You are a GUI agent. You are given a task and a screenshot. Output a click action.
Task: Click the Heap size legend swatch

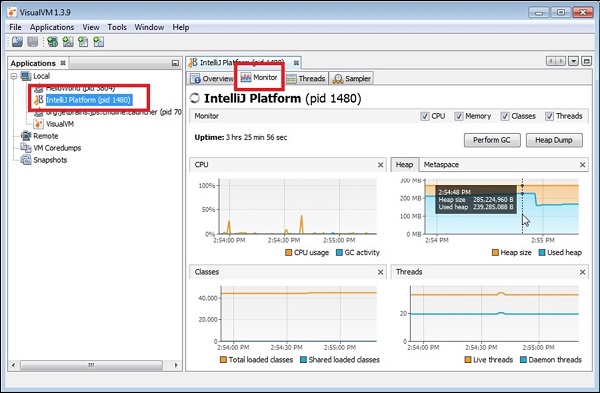(x=495, y=253)
